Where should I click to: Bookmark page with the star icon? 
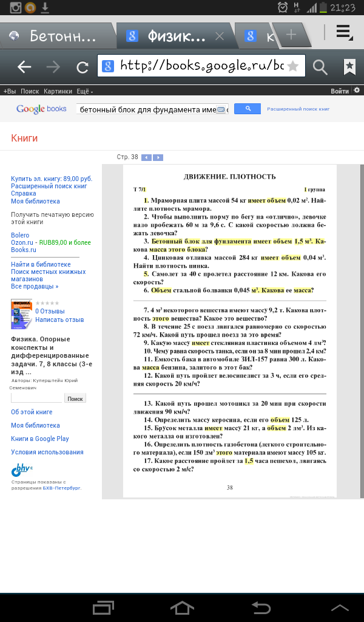pos(292,66)
